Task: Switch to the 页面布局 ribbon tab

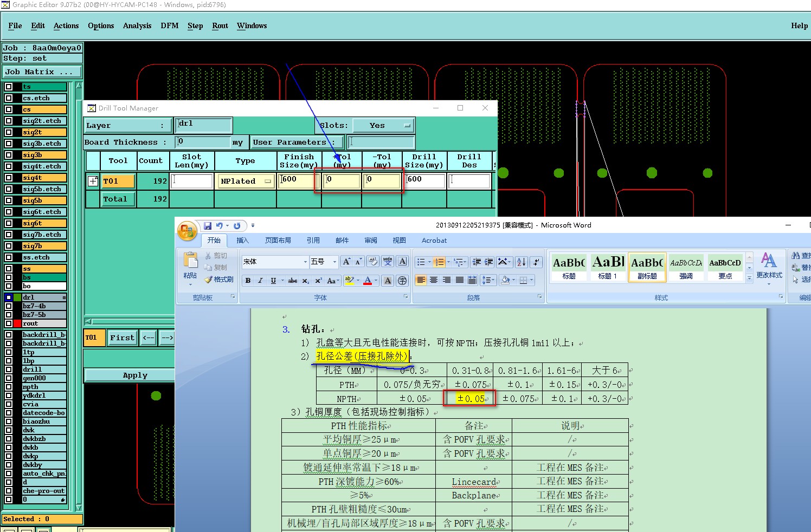Action: coord(278,241)
